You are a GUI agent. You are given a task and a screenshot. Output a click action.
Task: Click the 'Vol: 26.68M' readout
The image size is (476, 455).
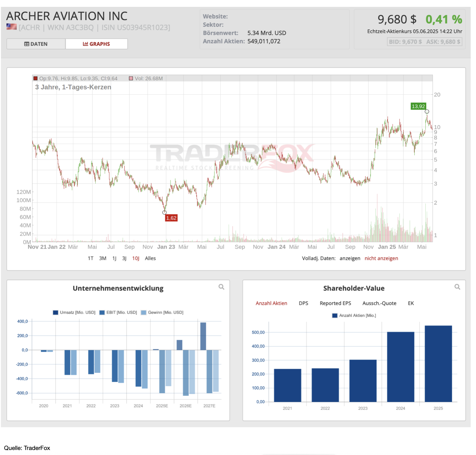click(x=149, y=78)
